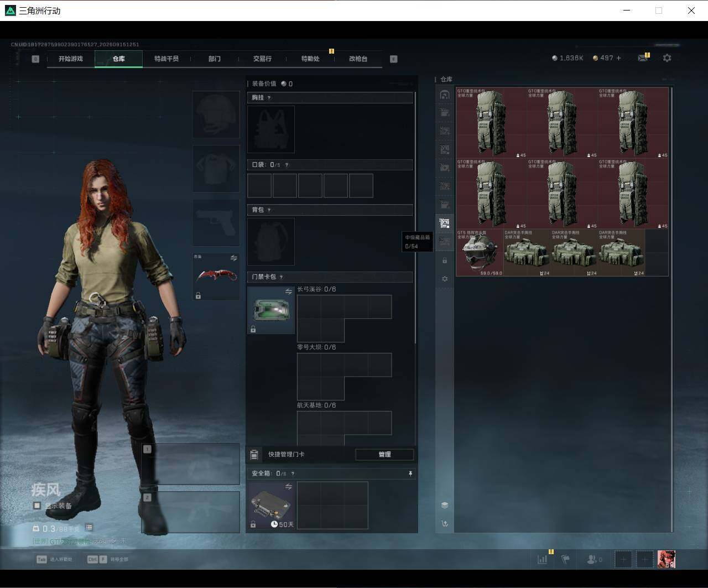The image size is (708, 588).
Task: Open the 仓库 tab
Action: (119, 59)
